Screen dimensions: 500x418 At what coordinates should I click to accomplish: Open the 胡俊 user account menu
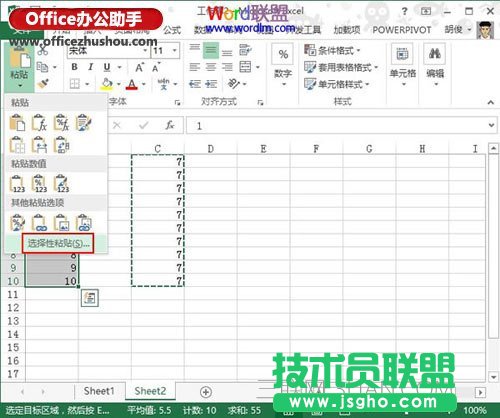click(458, 30)
